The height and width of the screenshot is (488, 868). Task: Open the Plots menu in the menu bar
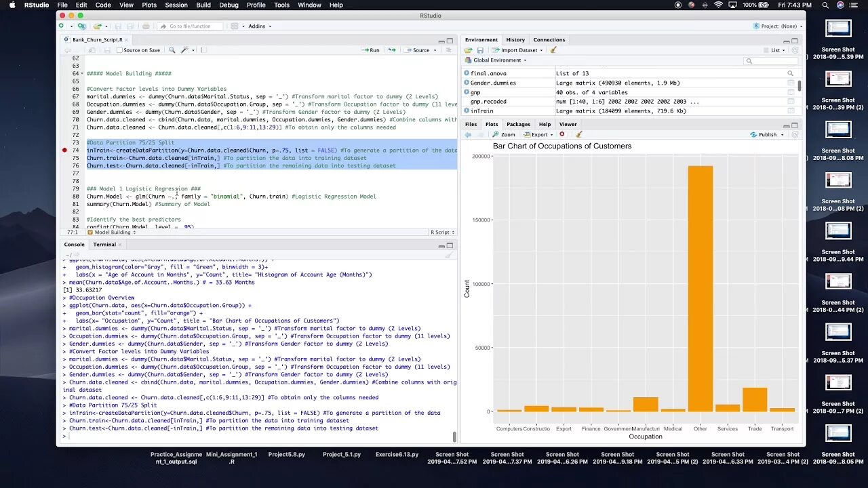(x=149, y=5)
